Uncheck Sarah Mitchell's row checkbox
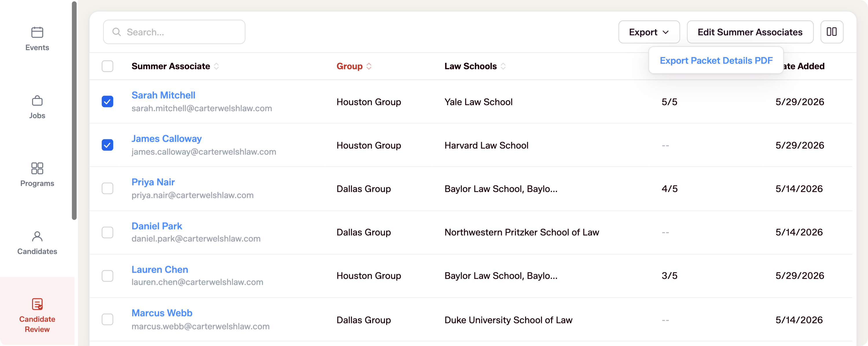This screenshot has width=868, height=346. coord(108,102)
